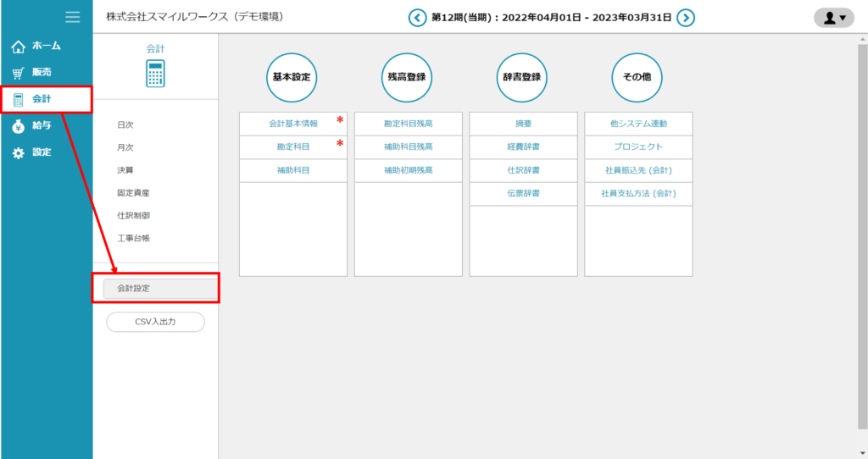
Task: Click the vertical scrollbar on the right
Action: click(x=862, y=236)
